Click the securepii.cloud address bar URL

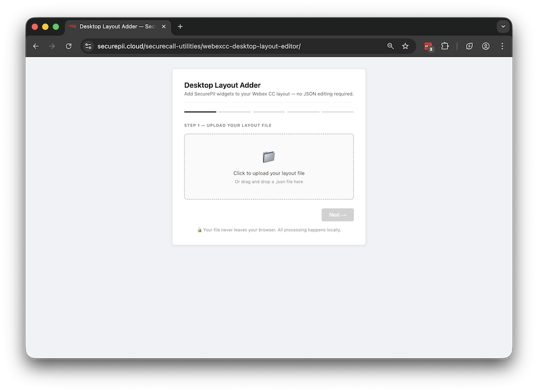pos(199,46)
